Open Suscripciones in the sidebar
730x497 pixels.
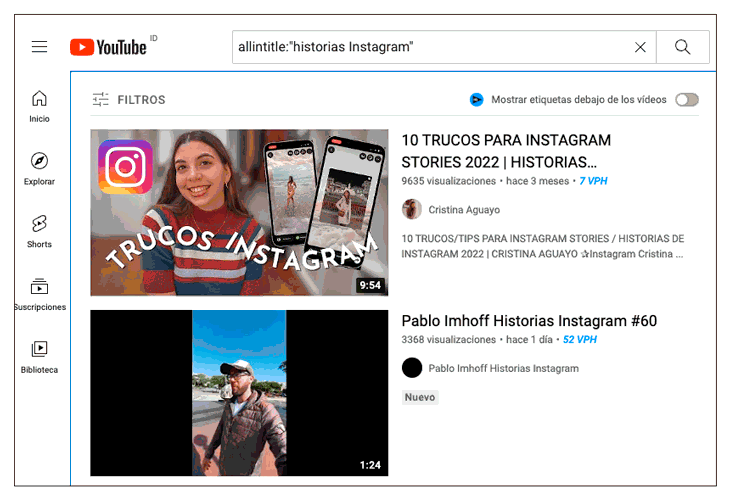40,295
